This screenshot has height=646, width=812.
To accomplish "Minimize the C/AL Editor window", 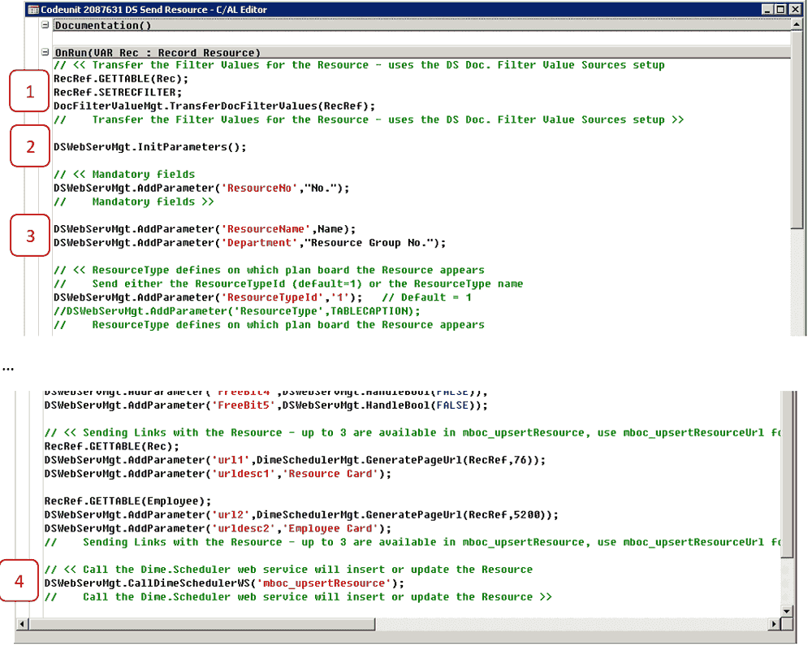I will coord(767,9).
